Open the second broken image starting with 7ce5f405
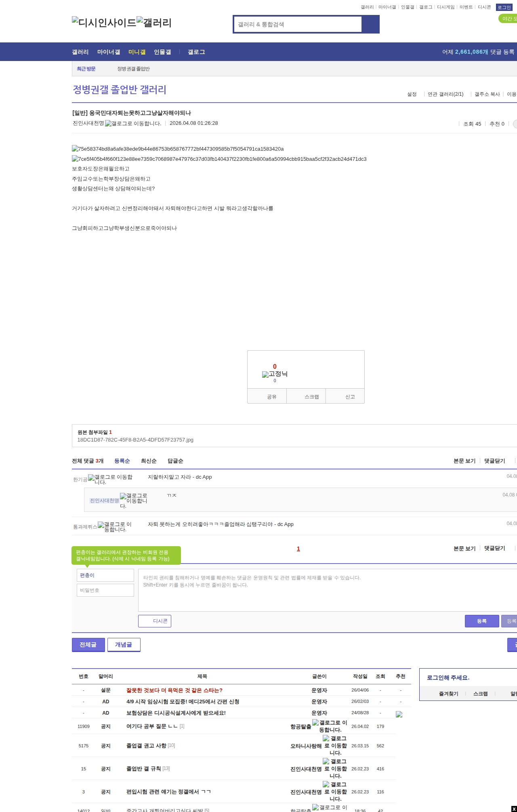The width and height of the screenshot is (517, 812). [219, 159]
